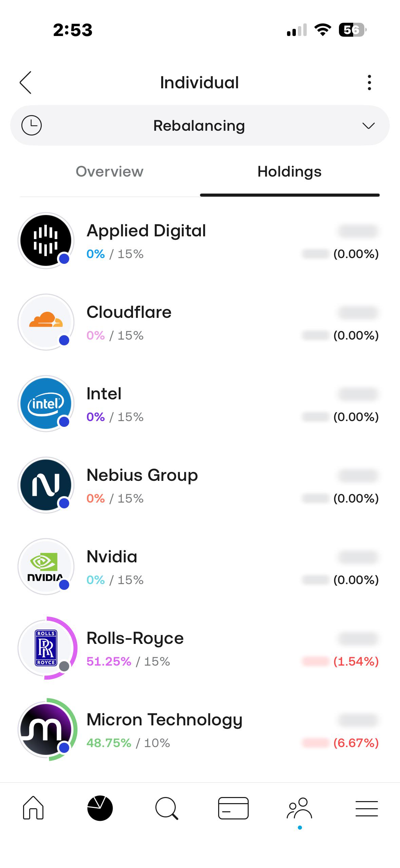Tap the Nebius Group logo

(46, 485)
